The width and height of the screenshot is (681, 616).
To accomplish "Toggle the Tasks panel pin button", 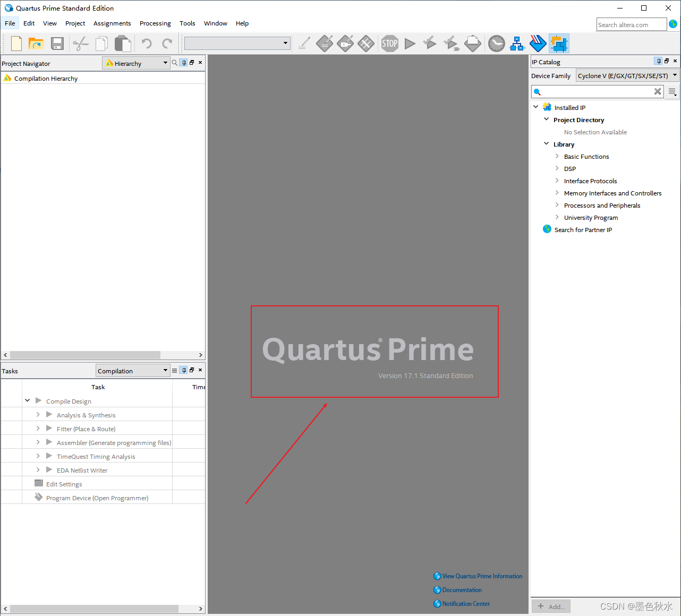I will [183, 370].
